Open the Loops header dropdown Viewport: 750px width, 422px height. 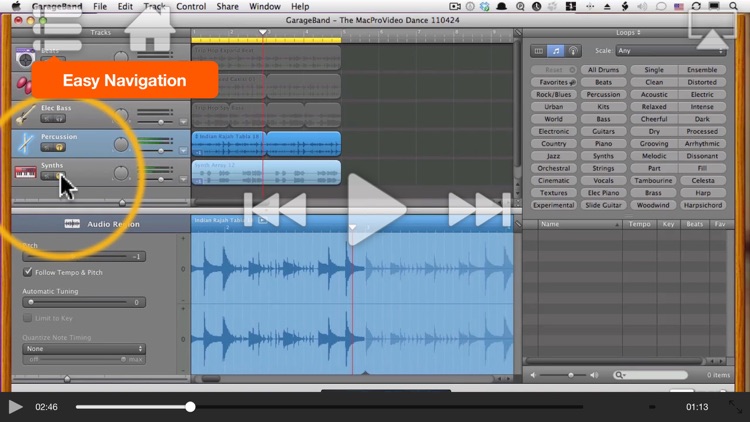coord(628,33)
